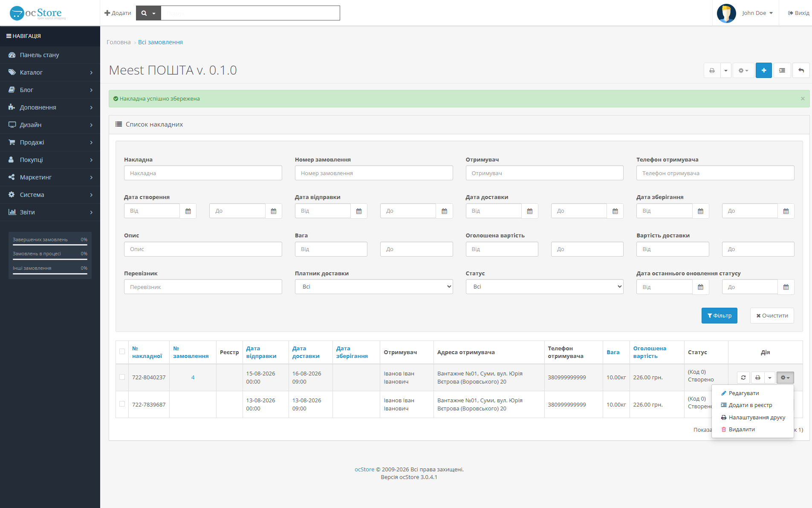Expand Система menu in sidebar

(x=50, y=195)
